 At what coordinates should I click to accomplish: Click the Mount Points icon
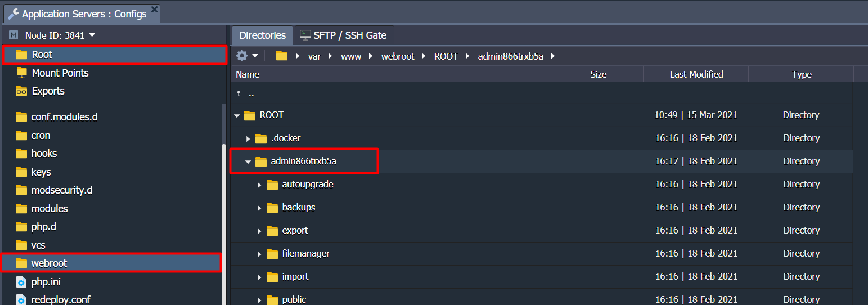click(x=21, y=73)
